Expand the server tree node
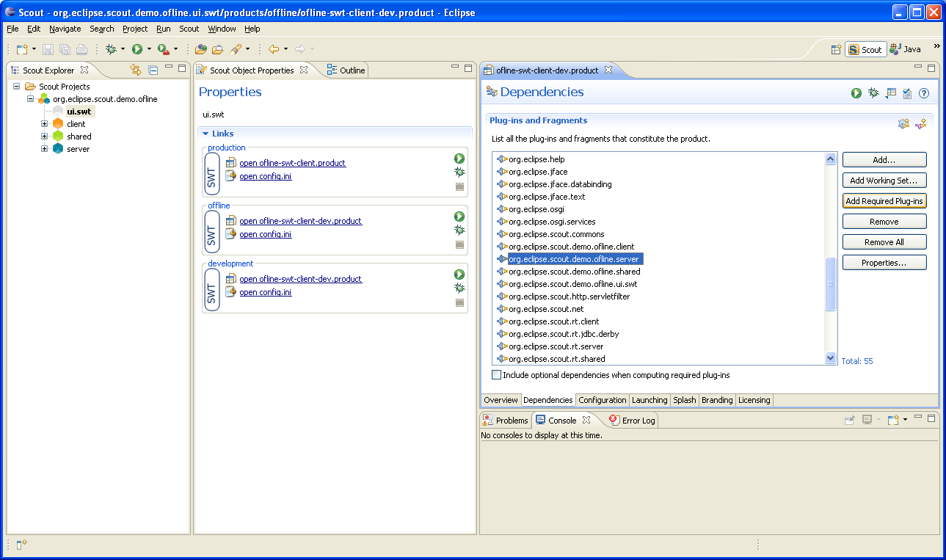 coord(45,149)
